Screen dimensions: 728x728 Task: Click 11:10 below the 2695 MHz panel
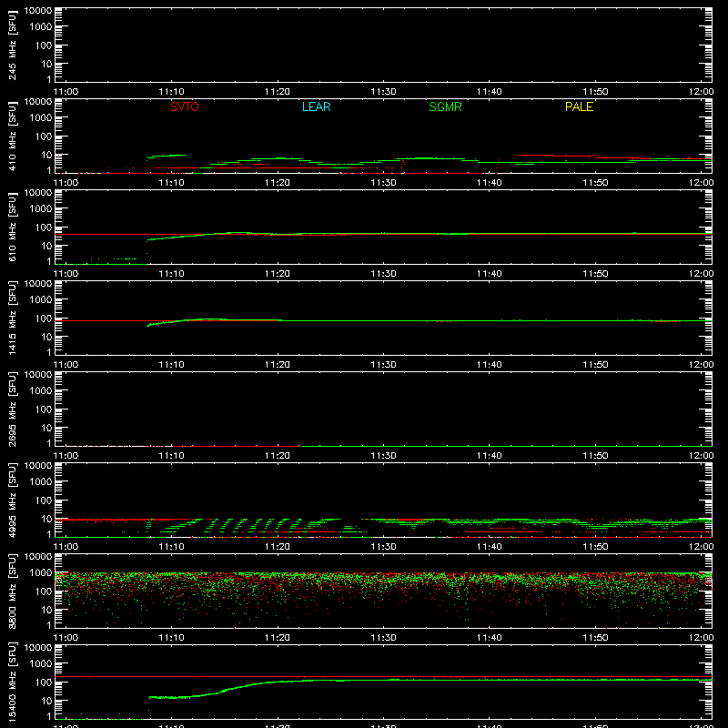pyautogui.click(x=172, y=456)
